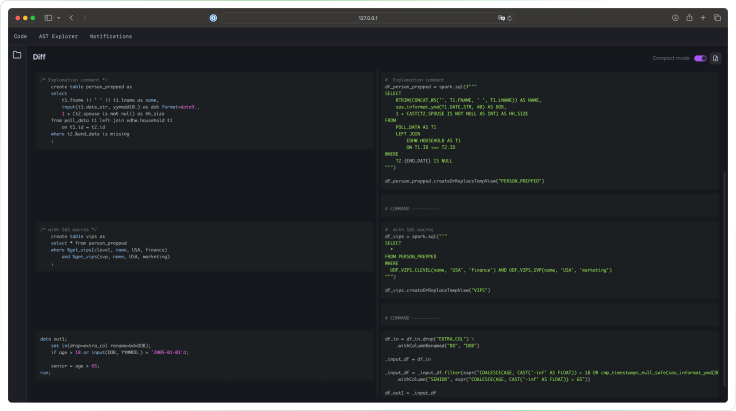Click the Diff heading
The width and height of the screenshot is (736, 411).
click(39, 57)
